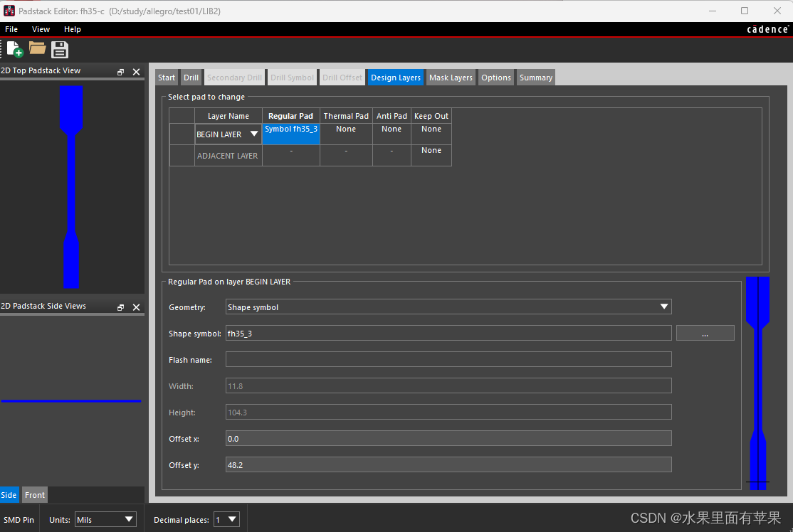
Task: Click the Save floppy disk icon
Action: [x=60, y=49]
